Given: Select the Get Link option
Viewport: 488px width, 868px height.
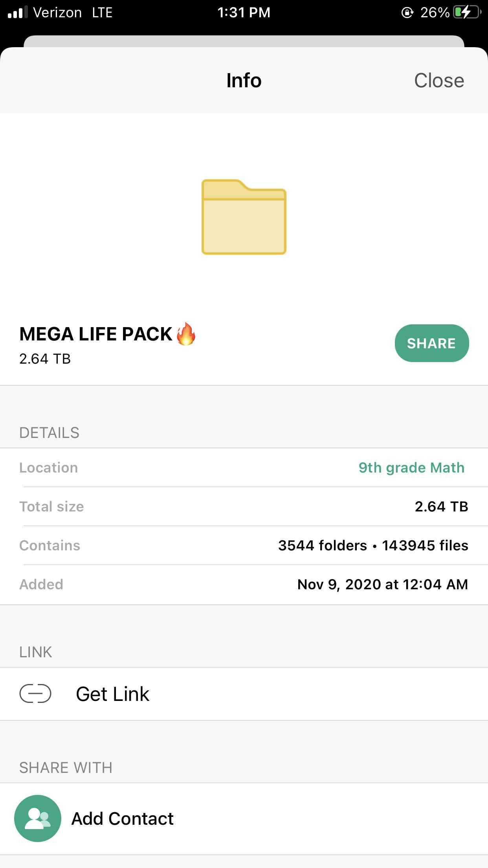Looking at the screenshot, I should (112, 694).
